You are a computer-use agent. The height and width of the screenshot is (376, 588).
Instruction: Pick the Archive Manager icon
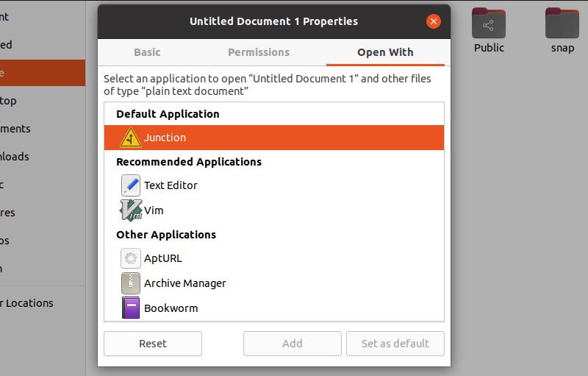[x=130, y=283]
